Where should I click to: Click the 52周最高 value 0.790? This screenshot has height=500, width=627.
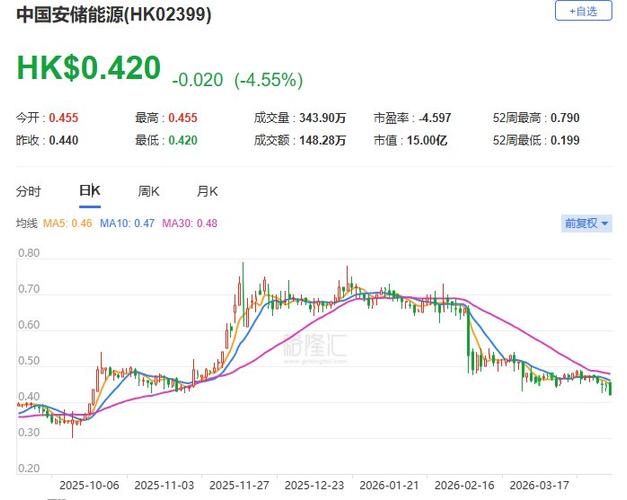(x=565, y=118)
